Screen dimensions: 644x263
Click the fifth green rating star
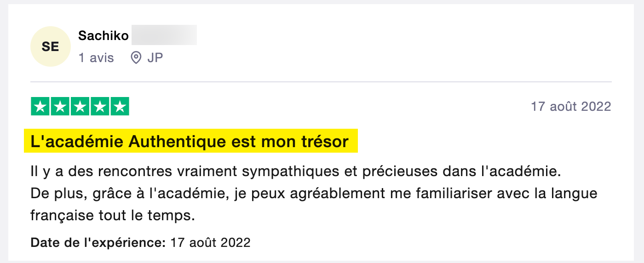[120, 107]
